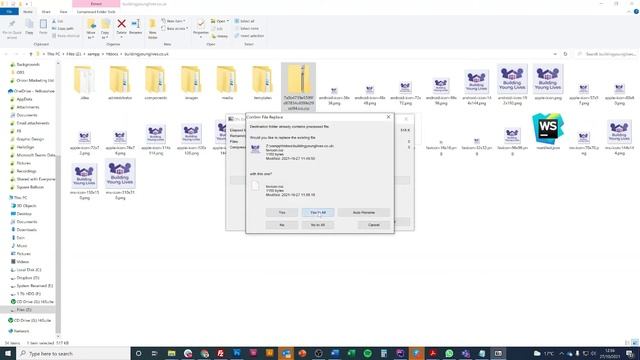The image size is (640, 360).
Task: Click xampp in the address breadcrumb
Action: [93, 54]
